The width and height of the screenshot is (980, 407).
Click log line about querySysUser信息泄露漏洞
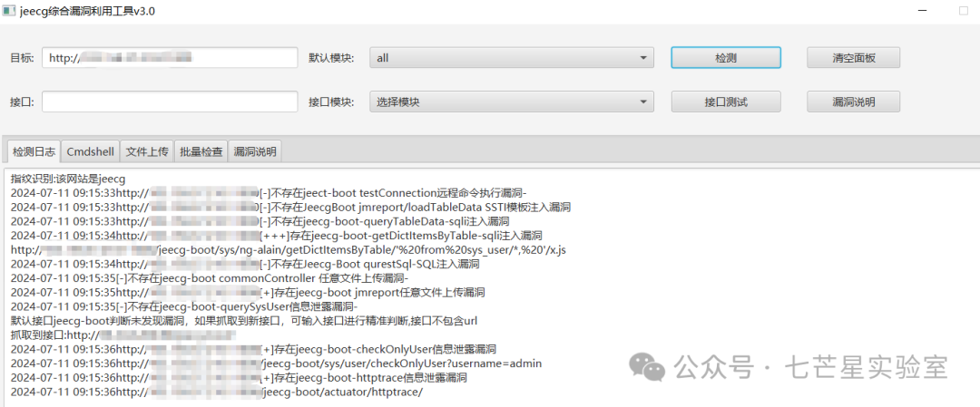pos(183,306)
